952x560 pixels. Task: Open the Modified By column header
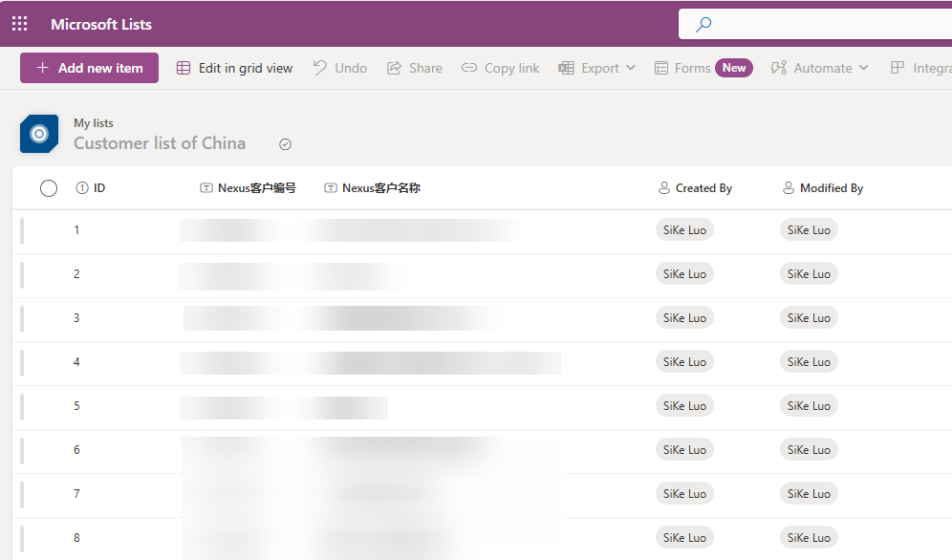pyautogui.click(x=823, y=188)
